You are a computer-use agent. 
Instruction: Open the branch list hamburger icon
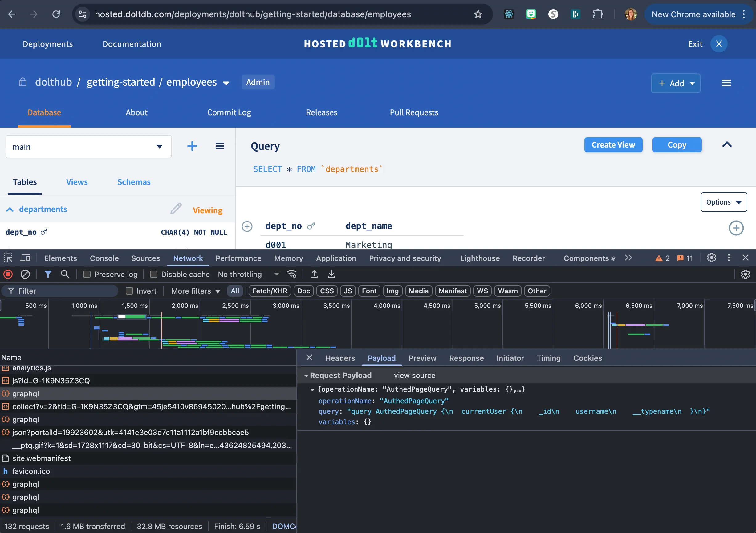pyautogui.click(x=220, y=146)
